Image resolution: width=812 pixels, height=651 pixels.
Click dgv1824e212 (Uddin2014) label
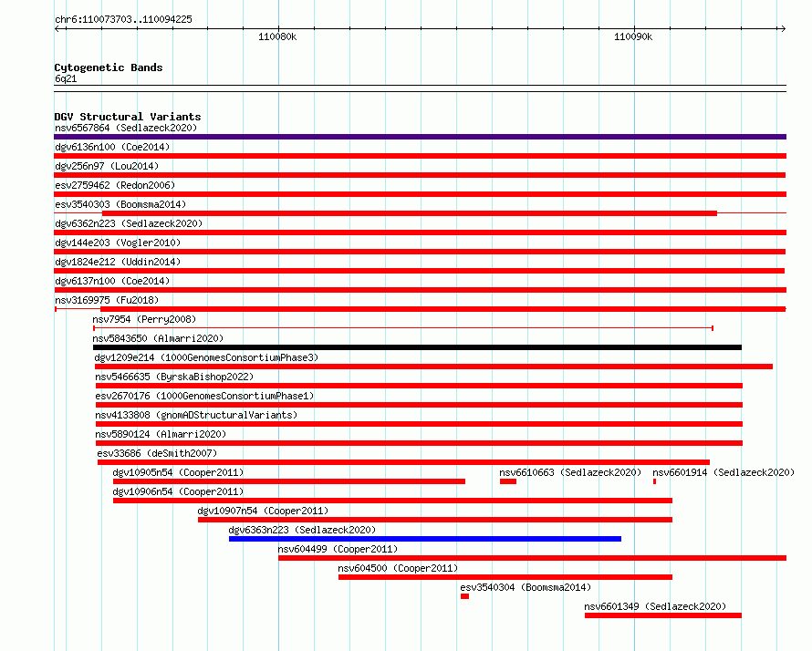pos(118,262)
